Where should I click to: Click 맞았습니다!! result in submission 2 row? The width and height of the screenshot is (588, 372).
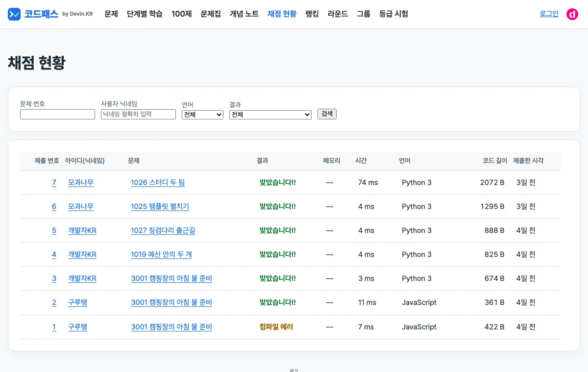[278, 302]
